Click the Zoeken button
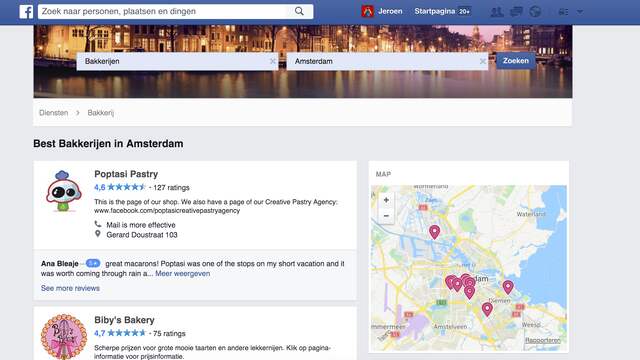The image size is (640, 360). 516,61
